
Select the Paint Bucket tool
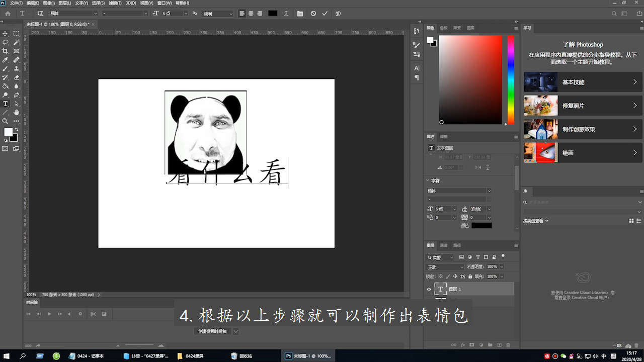click(x=6, y=86)
